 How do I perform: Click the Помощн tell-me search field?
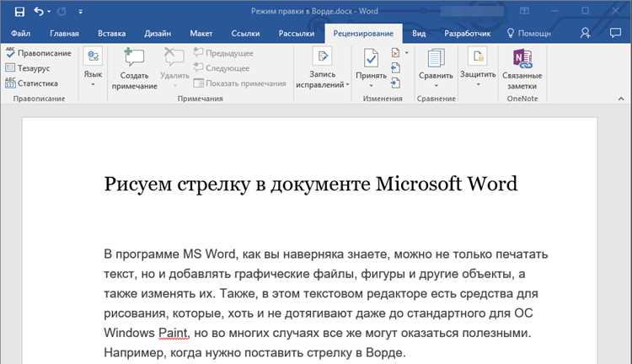528,34
